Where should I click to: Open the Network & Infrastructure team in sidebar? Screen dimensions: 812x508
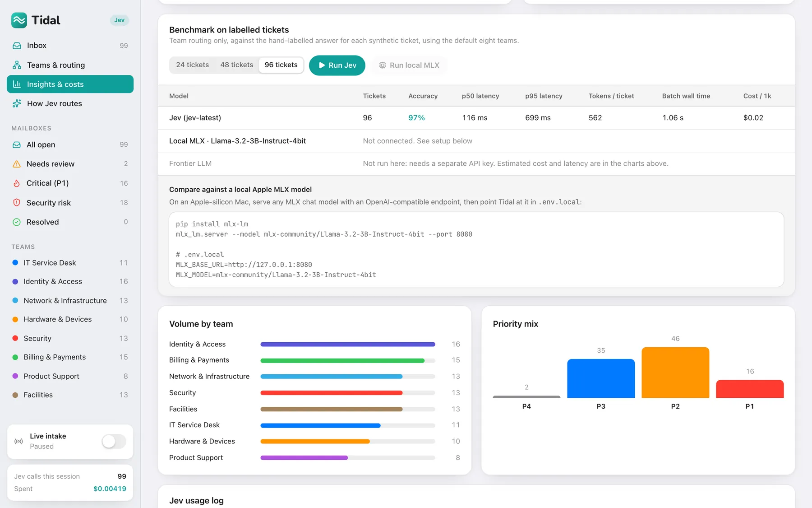coord(70,301)
